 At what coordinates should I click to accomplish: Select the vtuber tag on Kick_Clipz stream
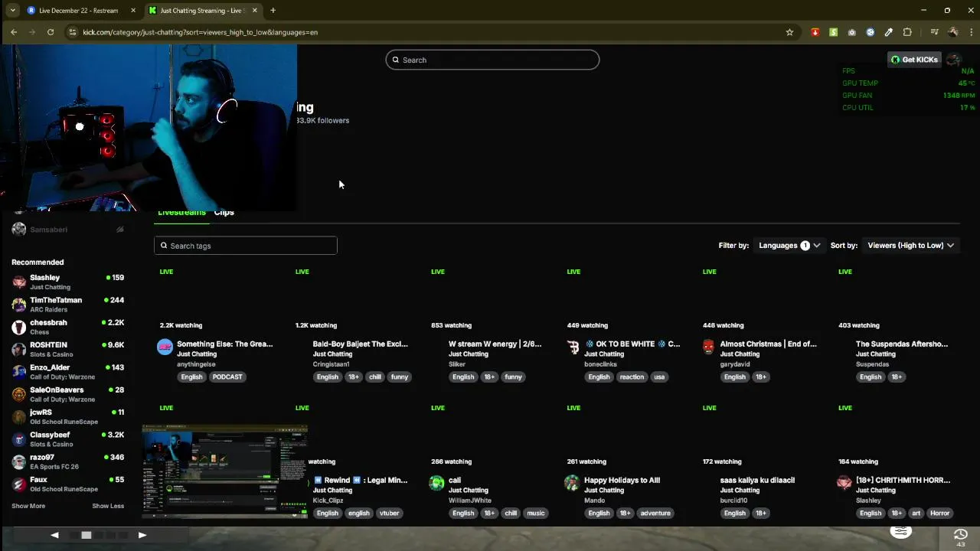[389, 513]
